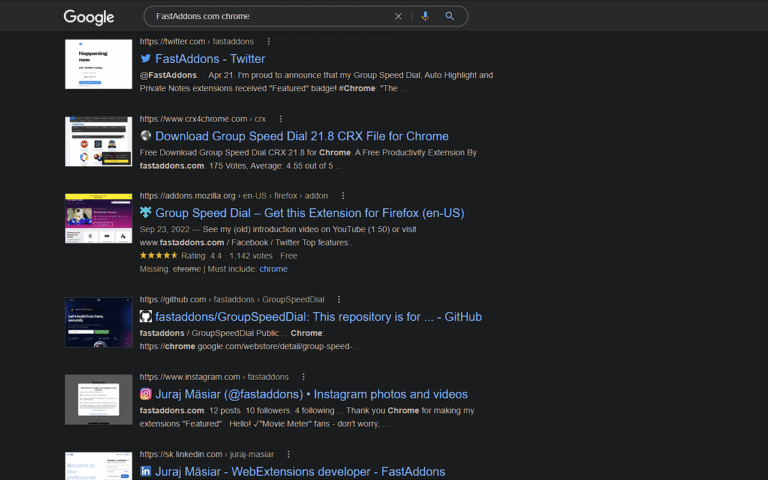Open three-dot menu for crx4chrome.com result

pos(281,119)
